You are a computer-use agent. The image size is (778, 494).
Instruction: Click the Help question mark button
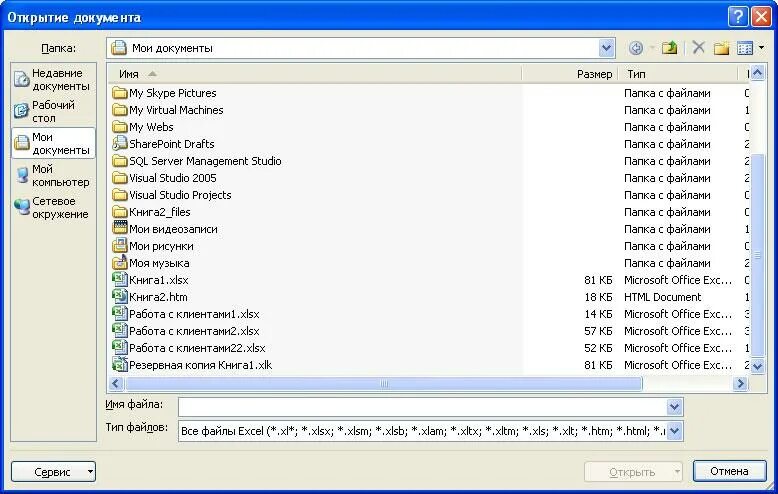(x=738, y=17)
